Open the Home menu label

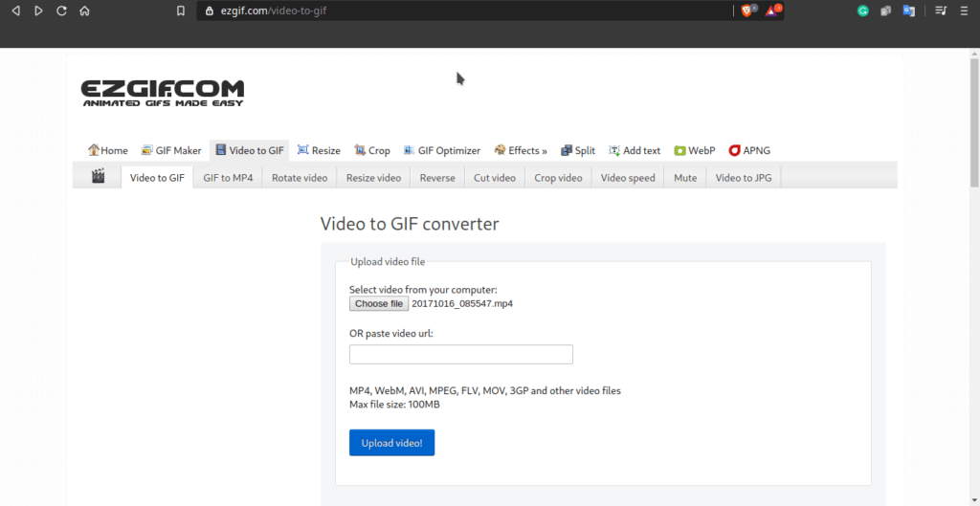[x=115, y=150]
